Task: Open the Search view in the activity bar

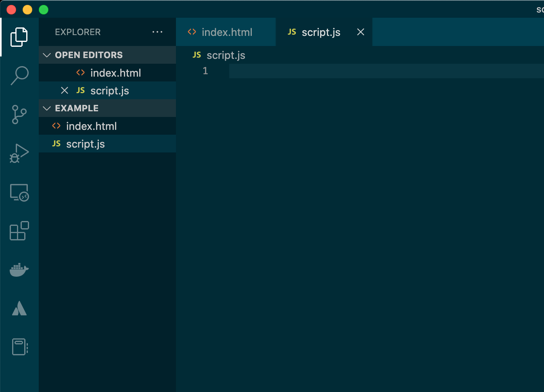Action: (x=19, y=75)
